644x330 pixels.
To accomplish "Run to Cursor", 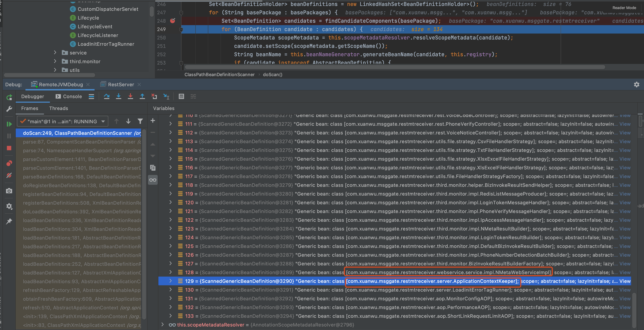I will [x=166, y=96].
